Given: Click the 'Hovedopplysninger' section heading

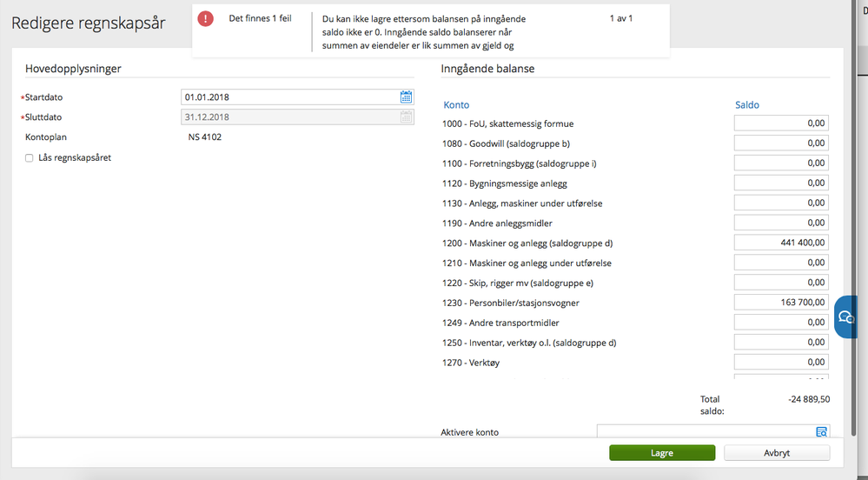Looking at the screenshot, I should pyautogui.click(x=73, y=69).
